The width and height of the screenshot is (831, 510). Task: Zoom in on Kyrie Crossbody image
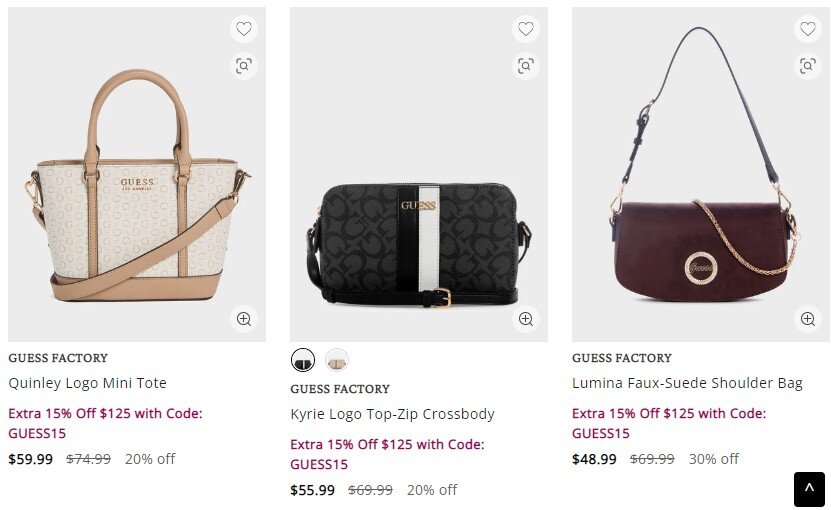tap(526, 319)
